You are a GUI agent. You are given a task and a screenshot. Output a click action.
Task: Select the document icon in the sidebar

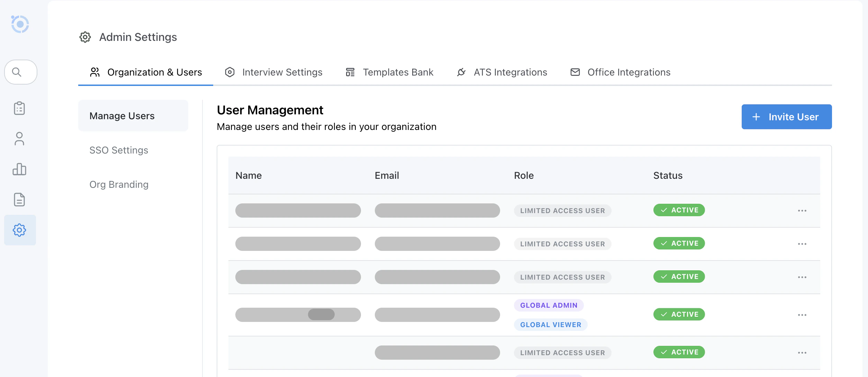(20, 200)
